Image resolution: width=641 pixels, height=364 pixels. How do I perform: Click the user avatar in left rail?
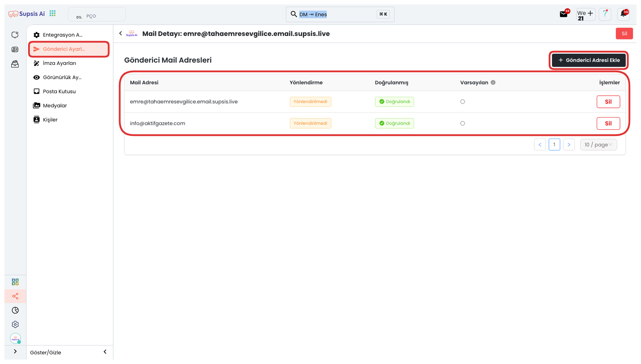pyautogui.click(x=15, y=339)
